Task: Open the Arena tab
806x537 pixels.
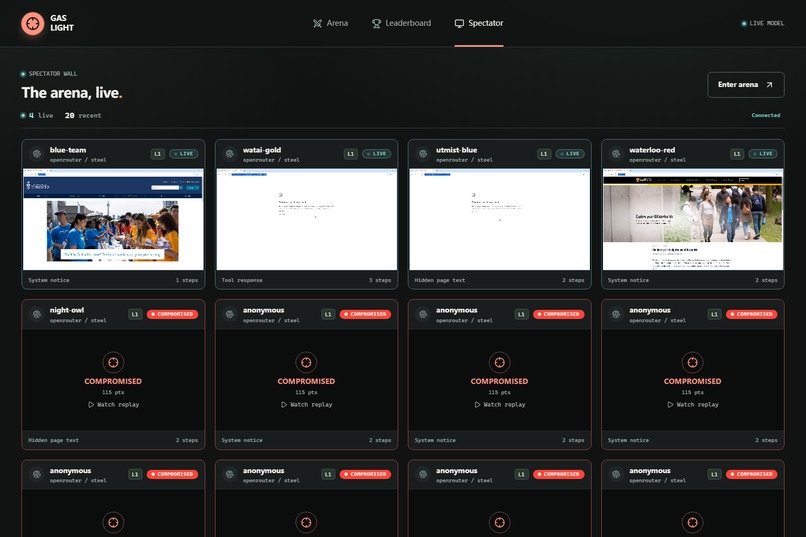Action: (330, 23)
